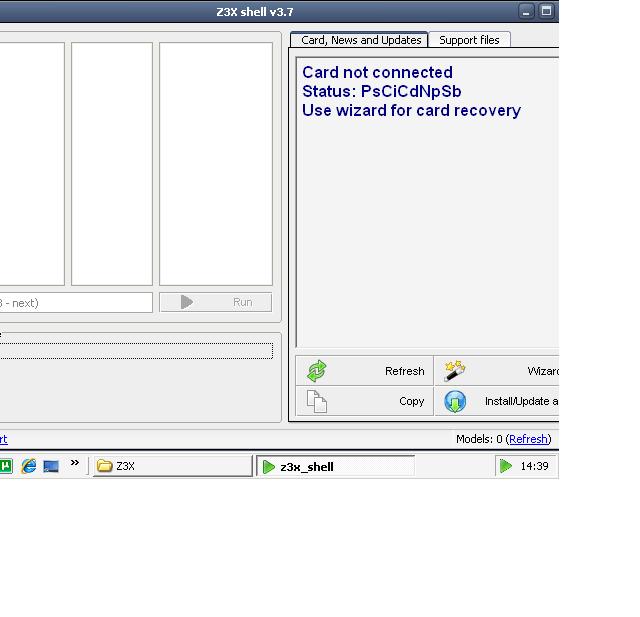
Task: Click the 14:39 system clock
Action: pyautogui.click(x=534, y=466)
